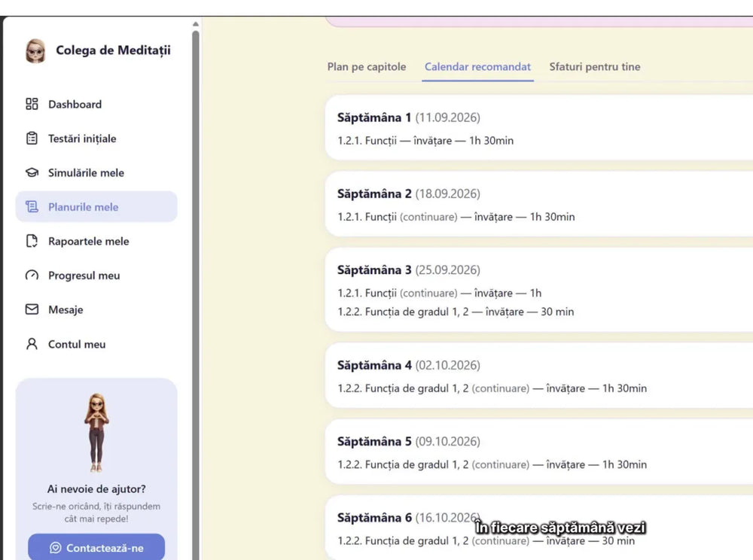The width and height of the screenshot is (753, 560).
Task: Click the Mesaje envelope icon
Action: 32,309
